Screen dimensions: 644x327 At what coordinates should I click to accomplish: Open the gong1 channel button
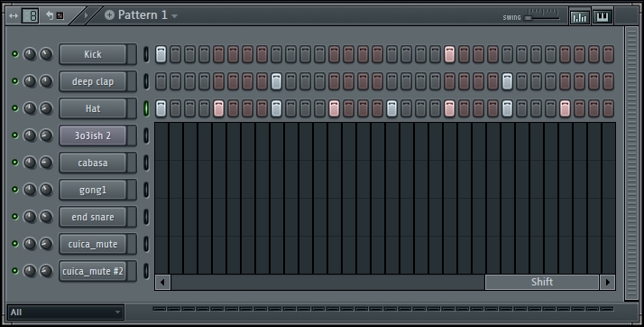point(93,190)
